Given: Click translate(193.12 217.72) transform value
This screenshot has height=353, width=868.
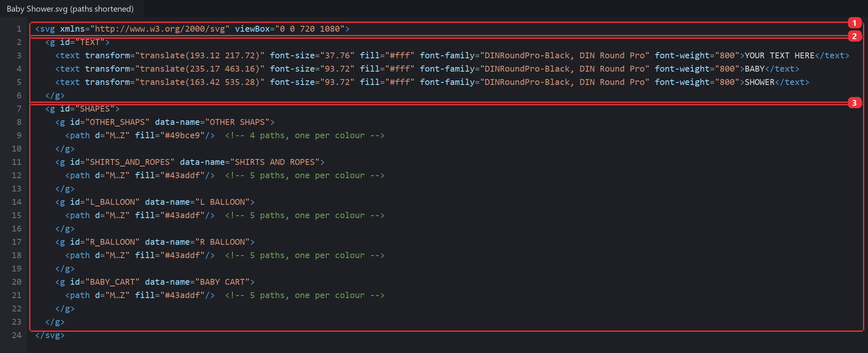Looking at the screenshot, I should pyautogui.click(x=200, y=55).
